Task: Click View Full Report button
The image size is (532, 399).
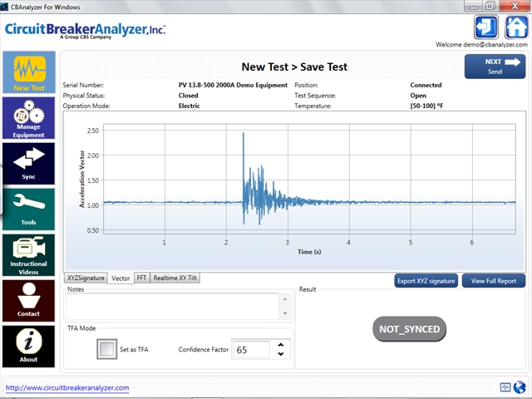Action: pos(494,281)
